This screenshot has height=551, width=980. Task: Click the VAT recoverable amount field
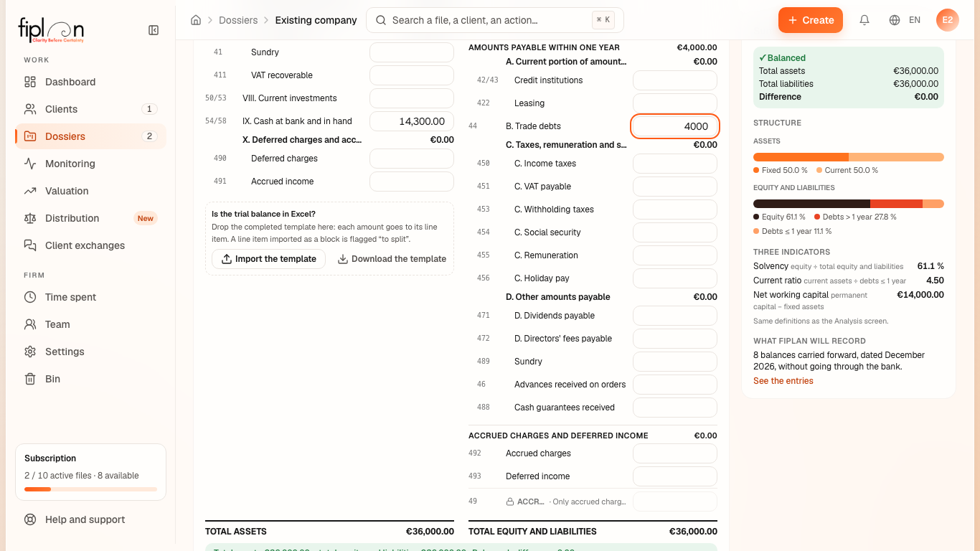(412, 75)
